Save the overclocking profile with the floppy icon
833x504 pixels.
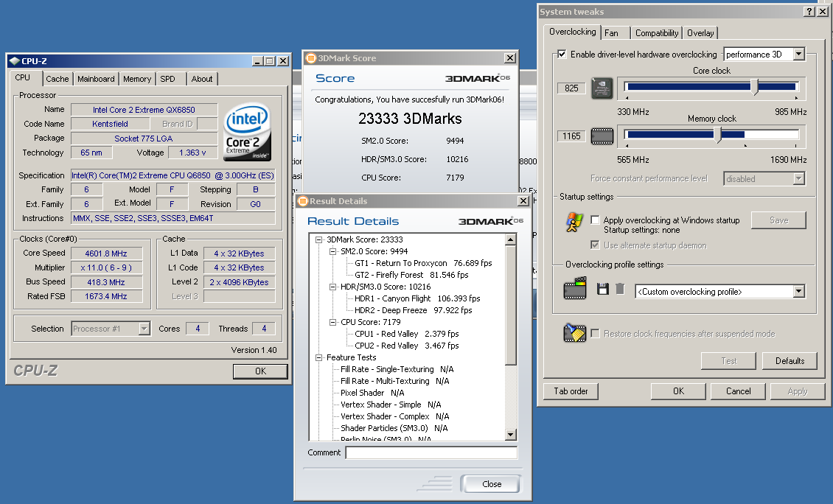tap(603, 290)
